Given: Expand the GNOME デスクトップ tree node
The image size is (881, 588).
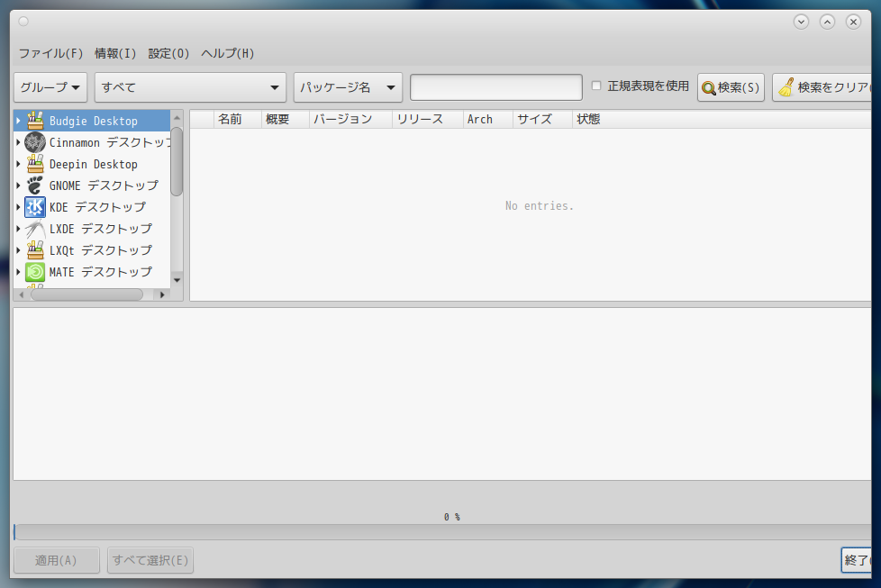Looking at the screenshot, I should [19, 185].
